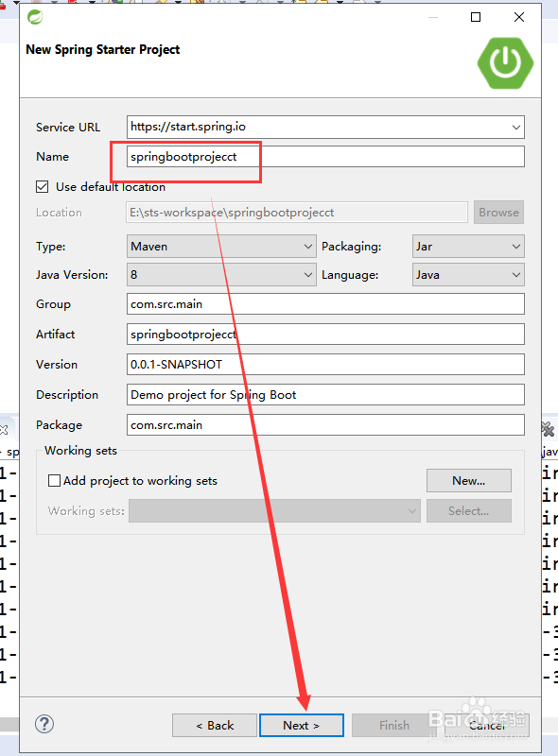Open the Language dropdown showing Java
This screenshot has height=756, width=558.
(468, 275)
